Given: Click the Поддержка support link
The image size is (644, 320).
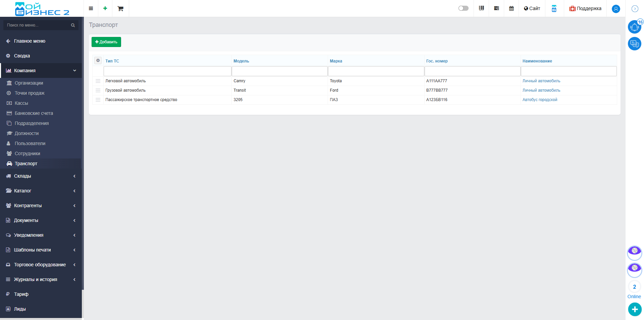Looking at the screenshot, I should pos(585,8).
